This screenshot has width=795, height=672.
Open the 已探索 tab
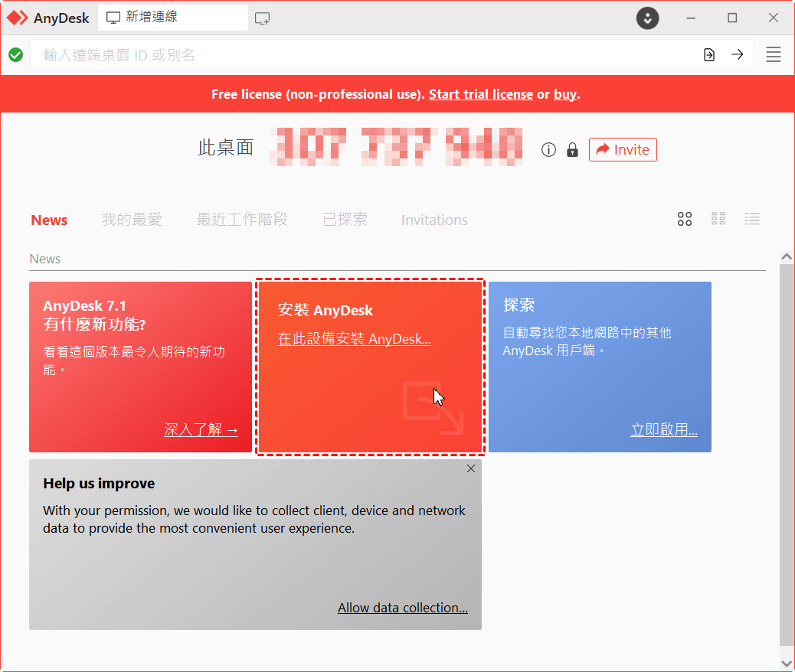pos(345,220)
